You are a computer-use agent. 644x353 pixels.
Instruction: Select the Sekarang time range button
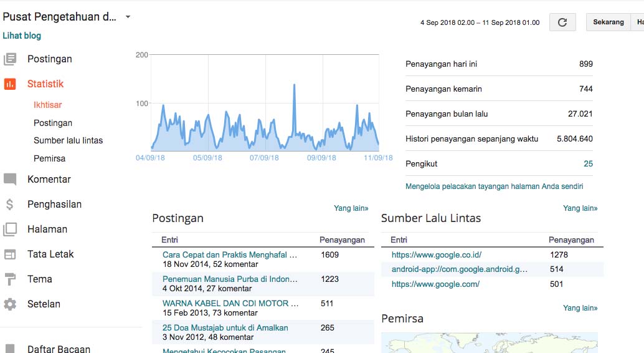(x=608, y=22)
